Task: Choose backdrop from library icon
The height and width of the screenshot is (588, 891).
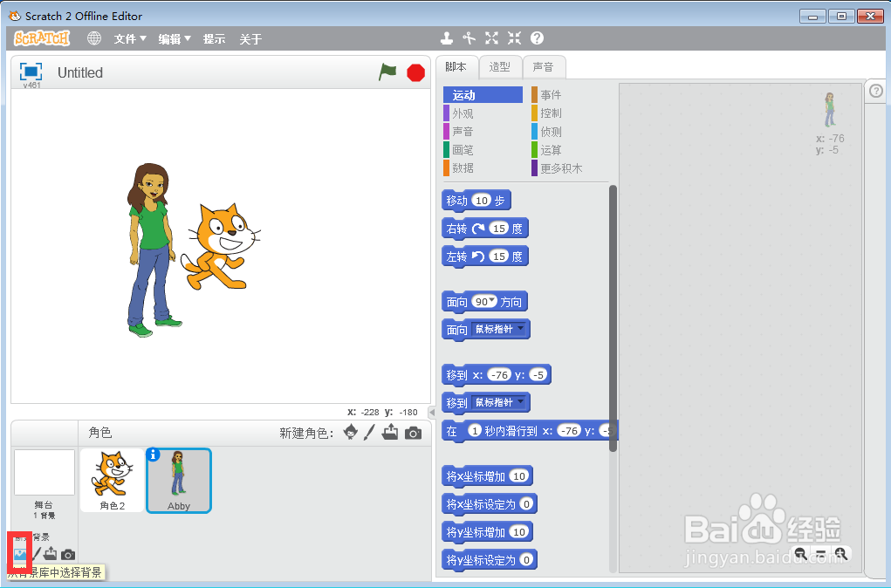Action: [20, 553]
